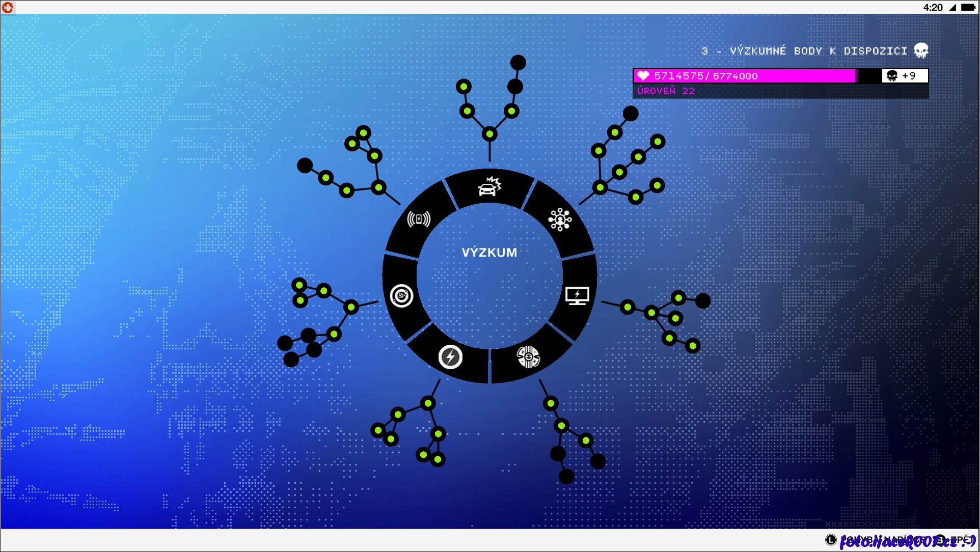Viewport: 980px width, 552px height.
Task: Select first node below the masked face segment
Action: pos(551,404)
